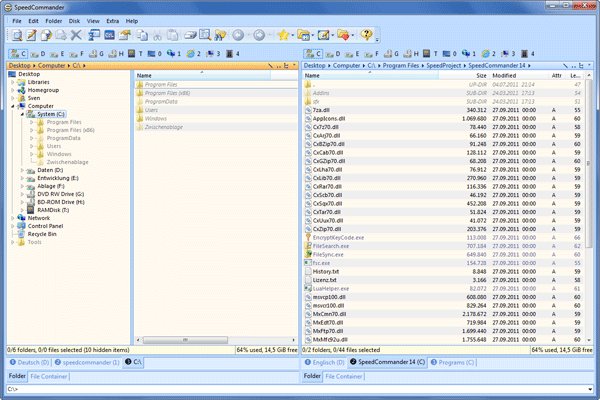This screenshot has height=400, width=600.
Task: Select the Users folder in the middle list
Action: pyautogui.click(x=151, y=110)
